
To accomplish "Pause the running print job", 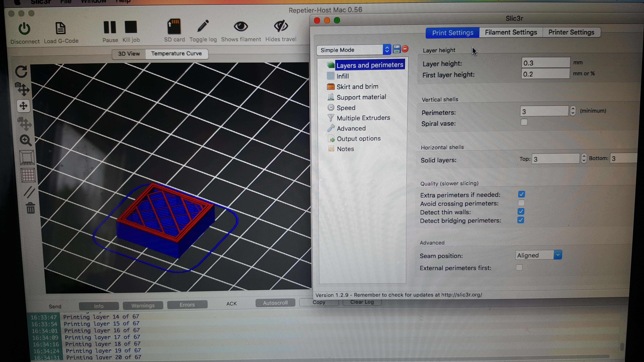I will [110, 27].
